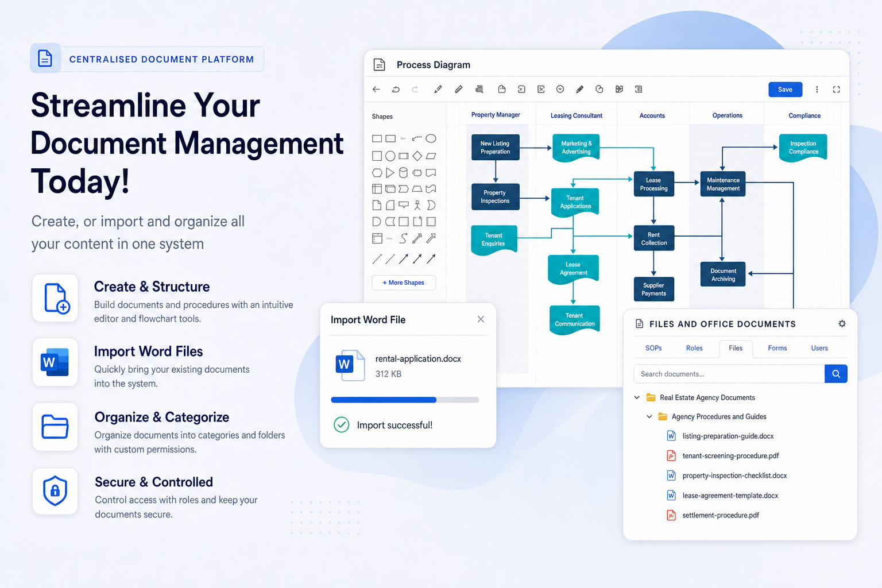This screenshot has width=882, height=588.
Task: Collapse the Real Estate Agency Documents folder
Action: click(x=637, y=397)
